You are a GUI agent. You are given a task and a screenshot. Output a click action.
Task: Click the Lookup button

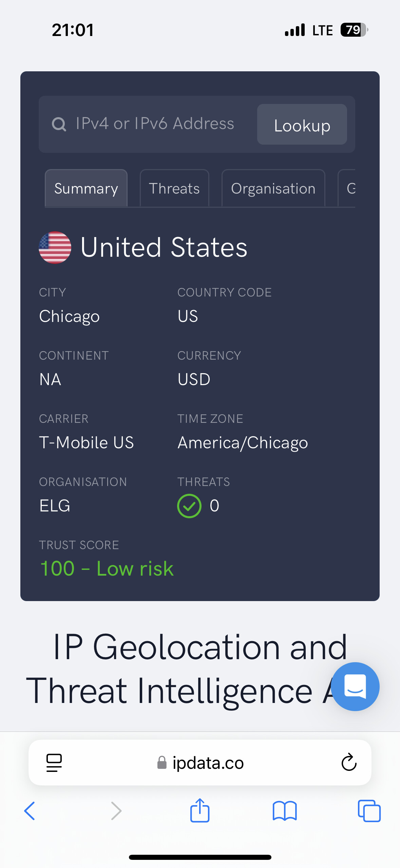302,124
